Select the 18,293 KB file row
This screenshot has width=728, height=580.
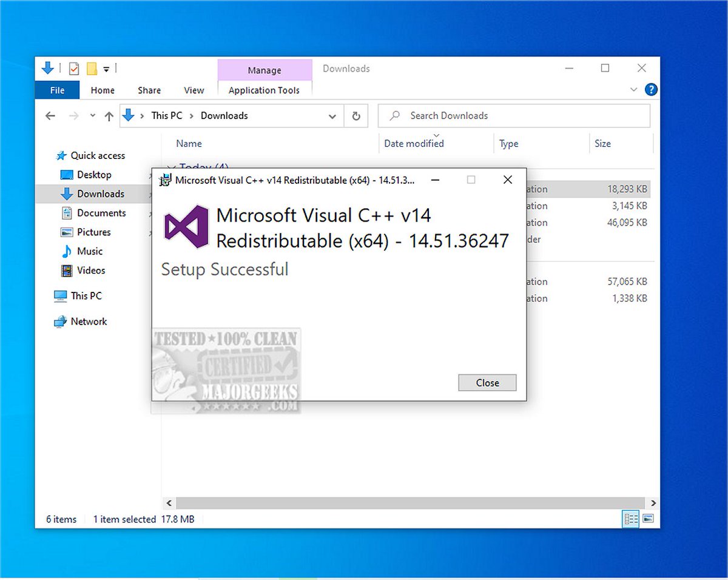coord(588,189)
